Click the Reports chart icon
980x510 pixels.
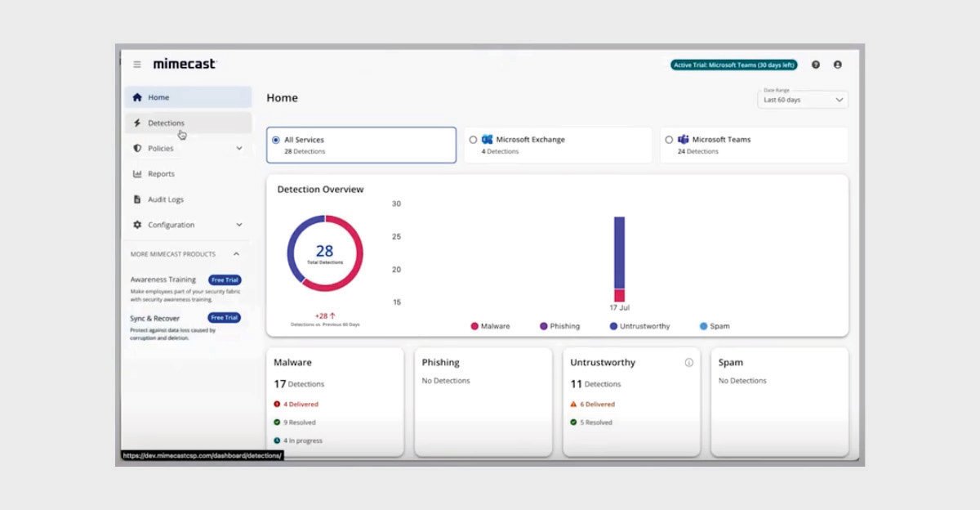(137, 174)
